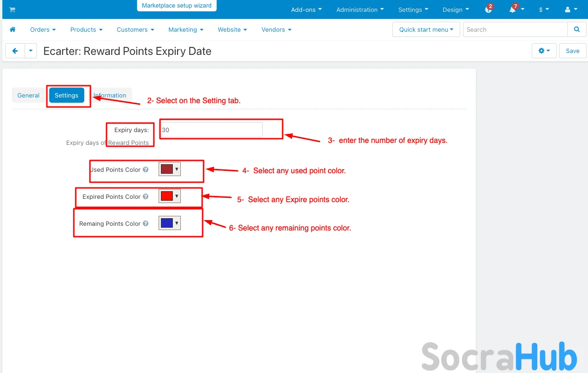Go to the home dashboard icon
Screen dimensions: 588x373
13,29
